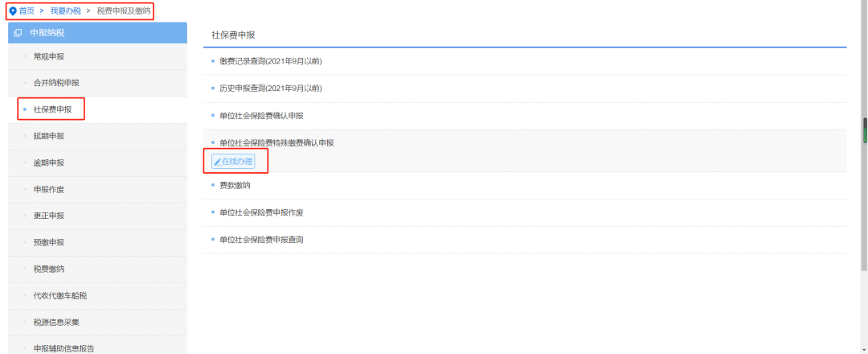Open 代收代缴车船税 in sidebar
This screenshot has height=354, width=868.
60,296
